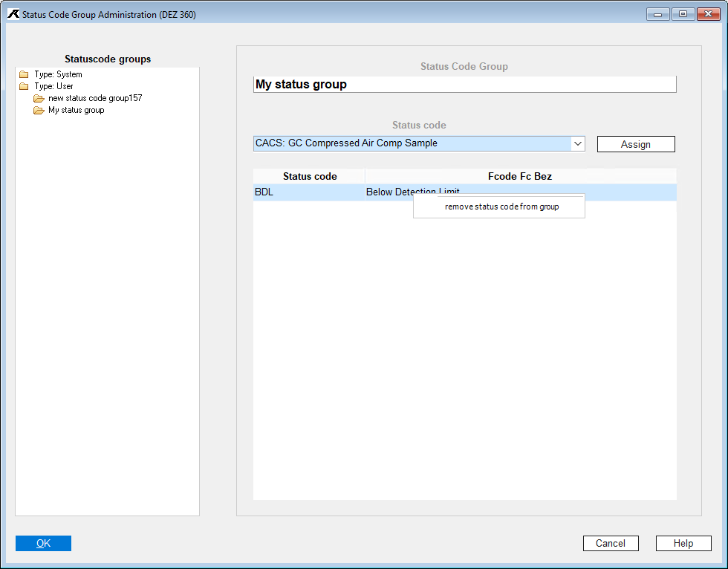728x569 pixels.
Task: Select the Type: User tree node
Action: 53,86
